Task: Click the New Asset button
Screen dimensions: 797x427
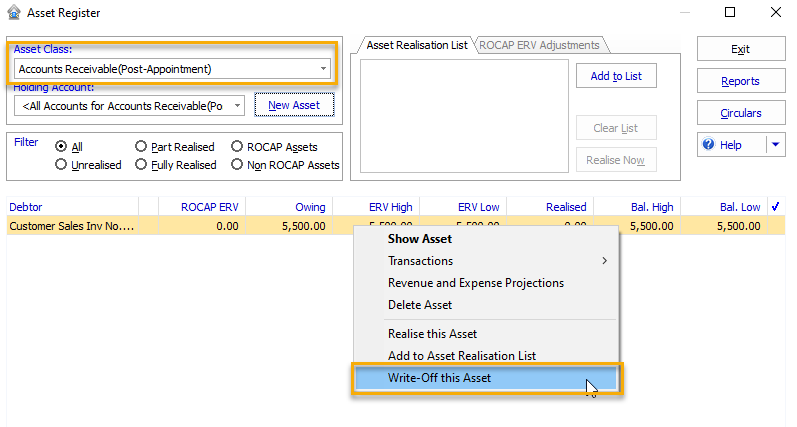Action: [294, 105]
